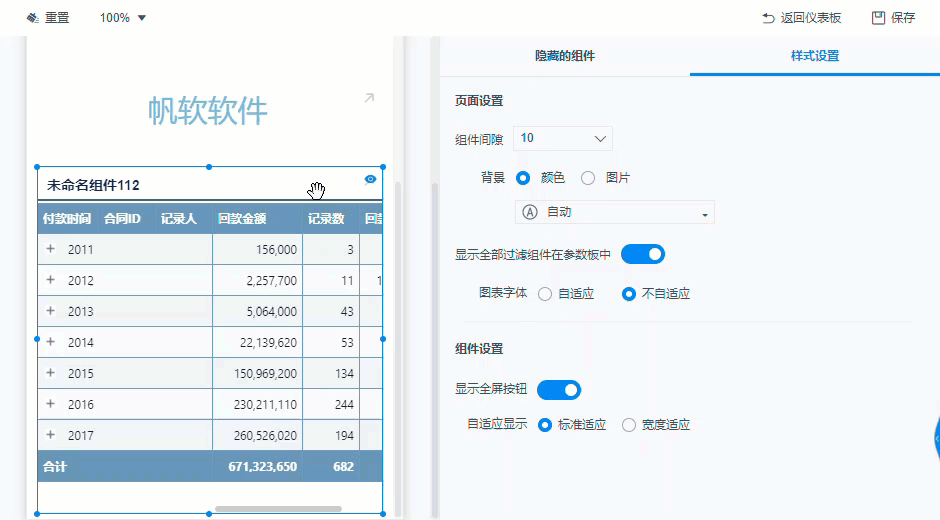Viewport: 940px width, 520px height.
Task: Return to dashboard via 返回仪表板
Action: [811, 18]
